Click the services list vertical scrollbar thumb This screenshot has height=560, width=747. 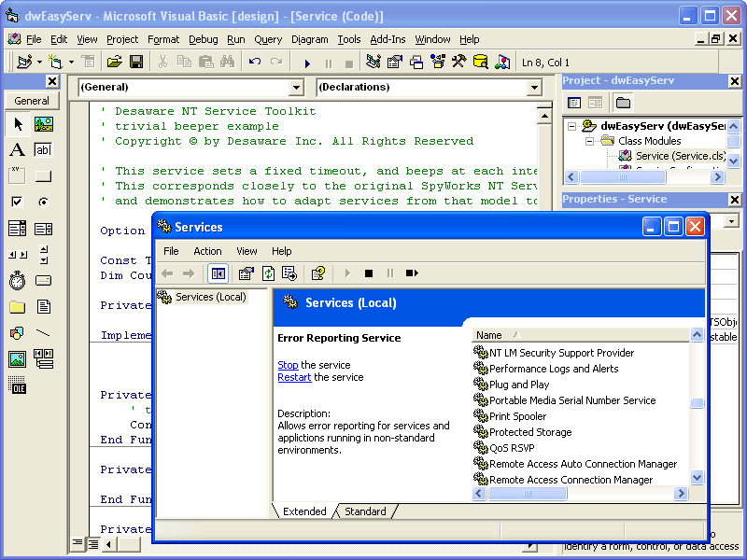[x=697, y=403]
